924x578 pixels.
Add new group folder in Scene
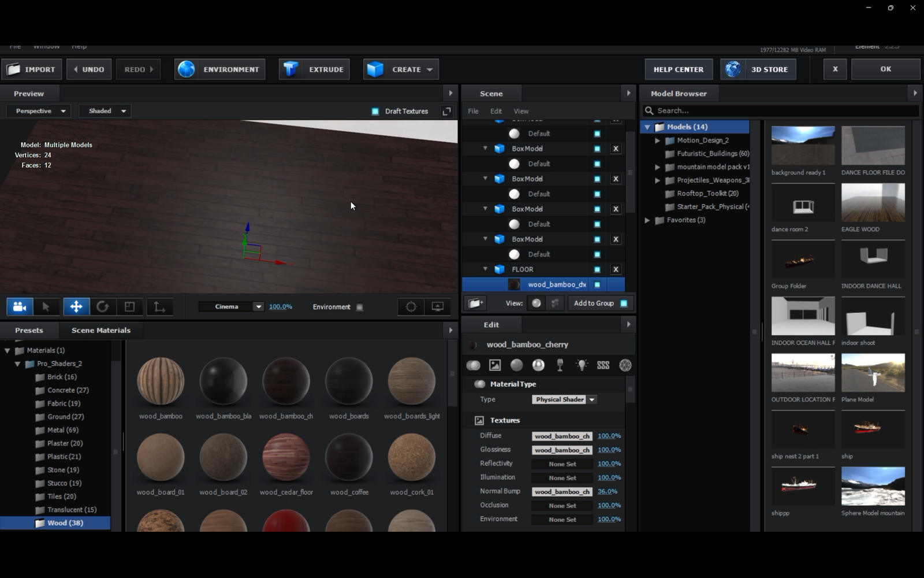coord(475,303)
